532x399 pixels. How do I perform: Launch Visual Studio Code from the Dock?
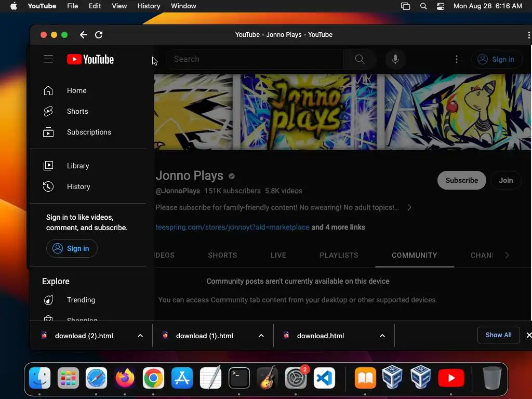[x=324, y=378]
